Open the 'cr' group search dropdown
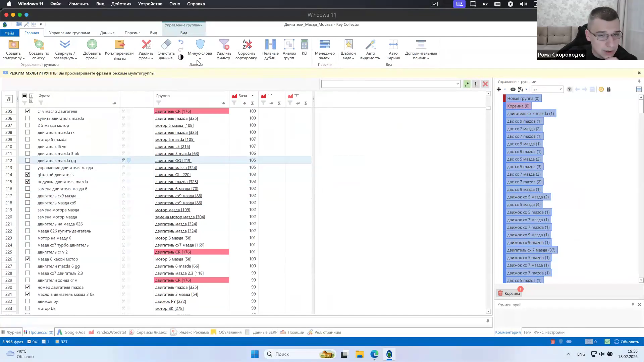 pos(560,89)
